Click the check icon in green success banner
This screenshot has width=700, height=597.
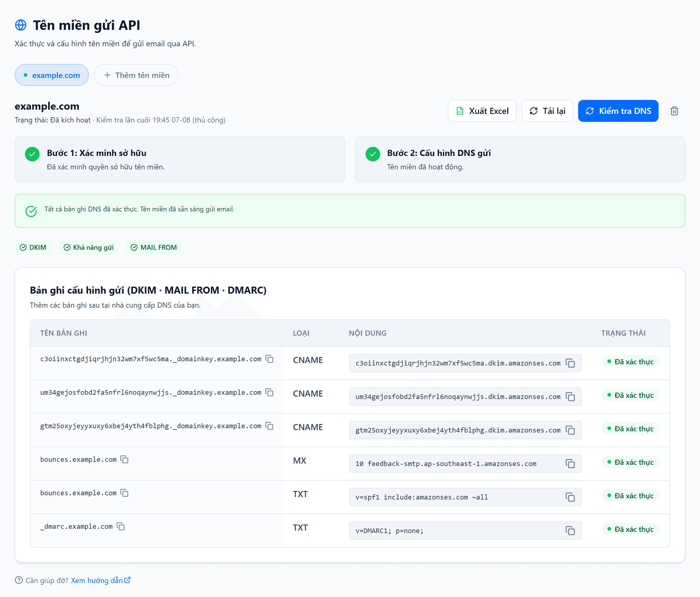31,211
